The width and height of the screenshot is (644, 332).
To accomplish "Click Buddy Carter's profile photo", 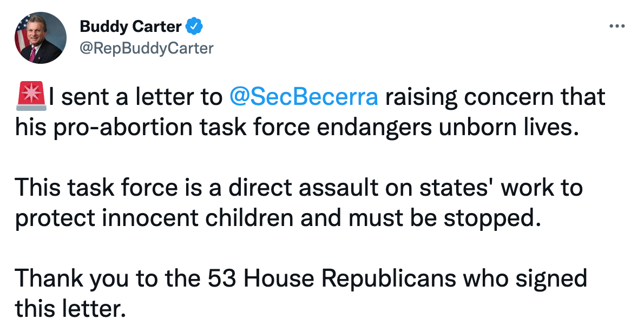I will coord(41,38).
